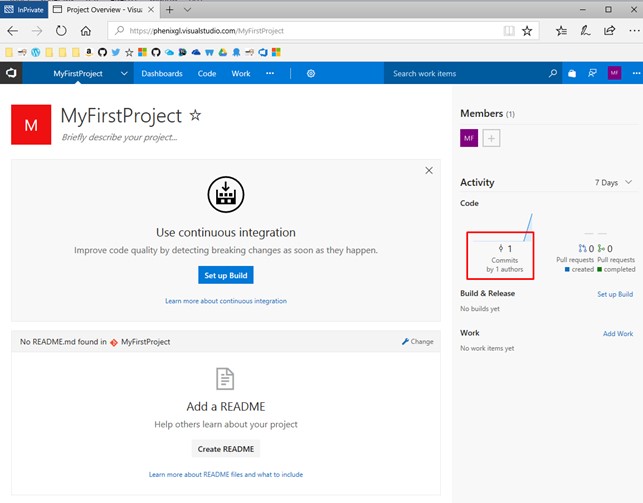Open the settings gear in navbar

click(x=311, y=73)
